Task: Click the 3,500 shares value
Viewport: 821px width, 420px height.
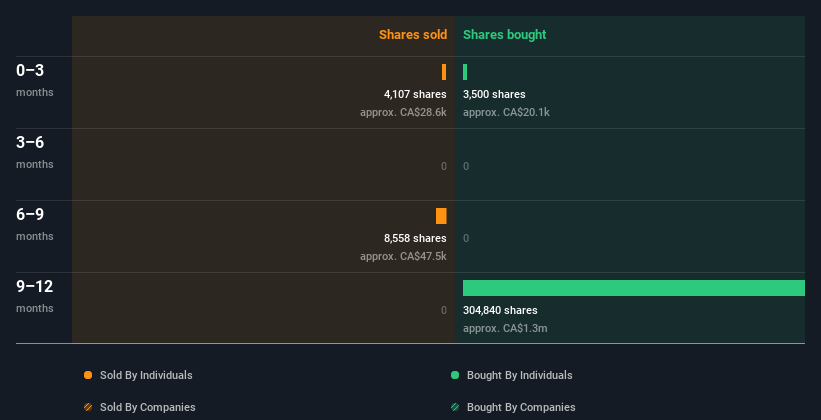Action: point(494,94)
